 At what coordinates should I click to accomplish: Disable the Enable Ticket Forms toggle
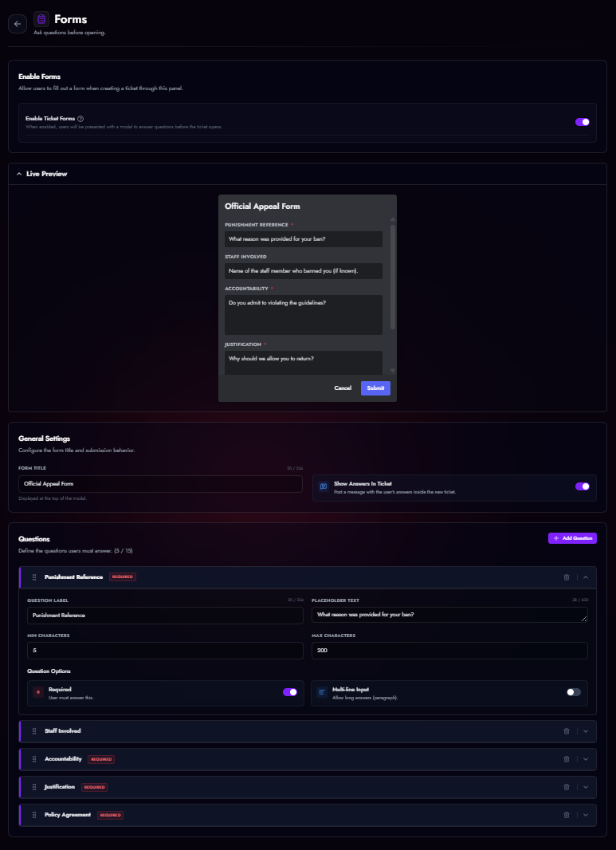tap(583, 122)
